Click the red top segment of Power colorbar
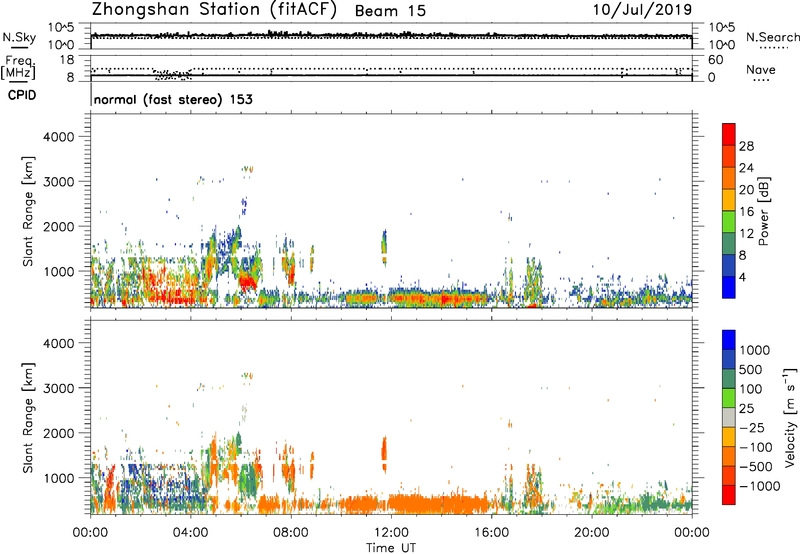 [x=729, y=134]
